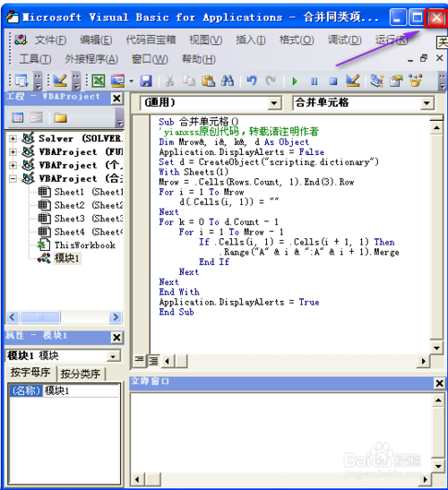Close the 立即窗口 panel

(439, 383)
